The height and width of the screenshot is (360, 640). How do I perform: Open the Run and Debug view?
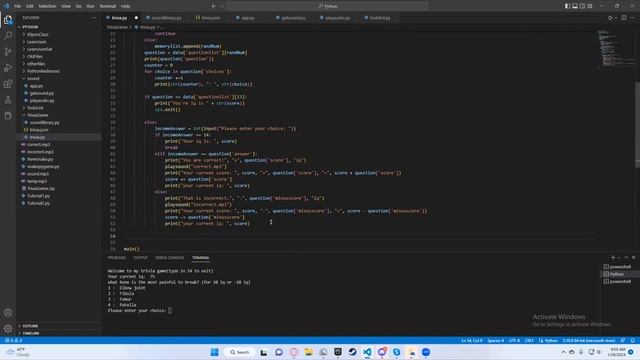click(8, 68)
